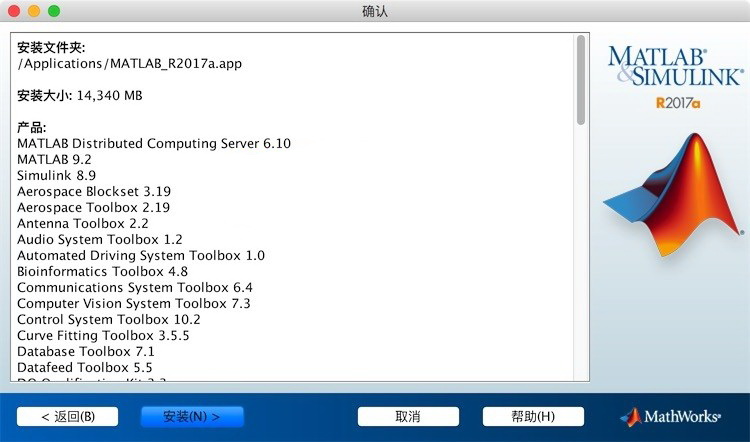Select Audio System Toolbox 1.2

tap(99, 239)
